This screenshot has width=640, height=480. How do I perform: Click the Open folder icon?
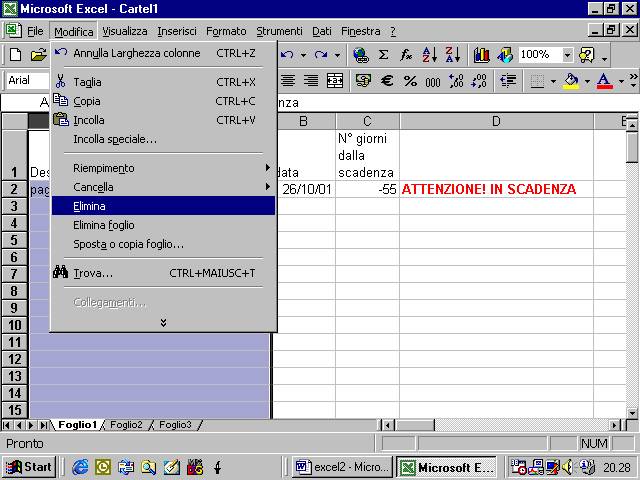click(x=38, y=55)
